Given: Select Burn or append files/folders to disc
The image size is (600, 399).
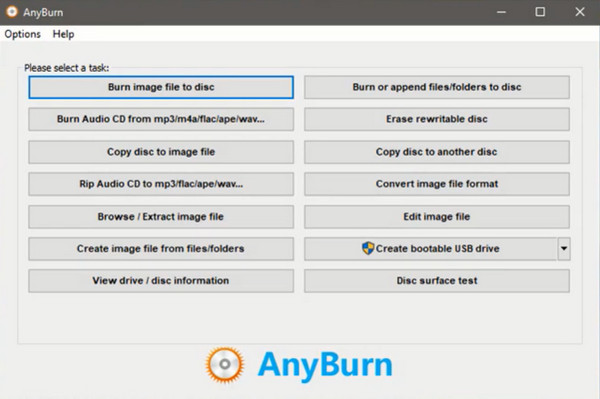Looking at the screenshot, I should tap(437, 87).
